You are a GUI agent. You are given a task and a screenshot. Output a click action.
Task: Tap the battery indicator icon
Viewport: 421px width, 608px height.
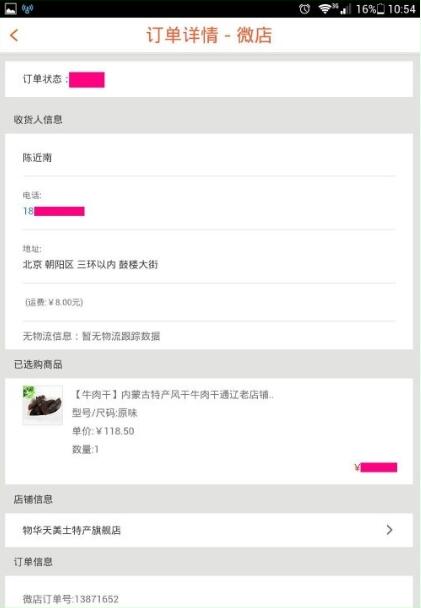[x=380, y=9]
